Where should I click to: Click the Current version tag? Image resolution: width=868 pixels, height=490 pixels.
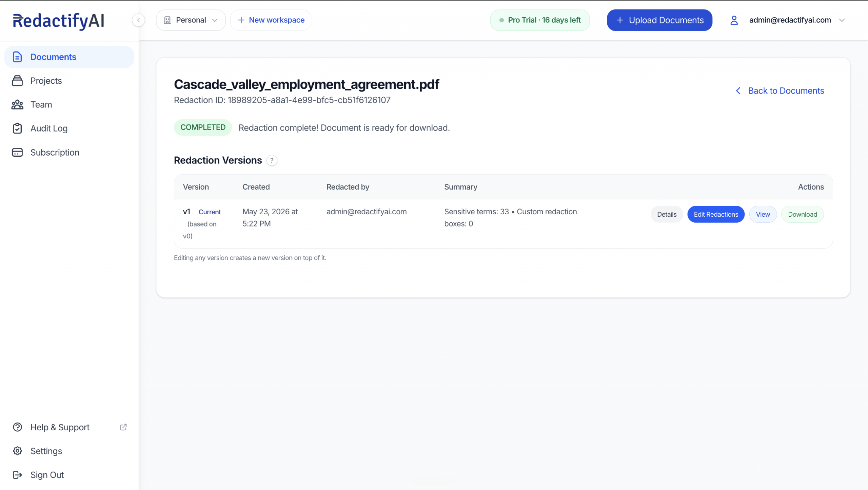(210, 212)
